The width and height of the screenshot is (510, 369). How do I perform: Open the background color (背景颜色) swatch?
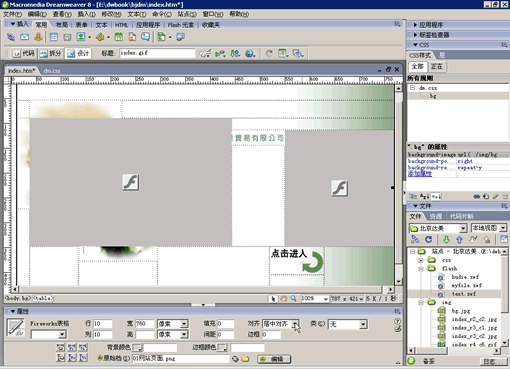[x=137, y=348]
